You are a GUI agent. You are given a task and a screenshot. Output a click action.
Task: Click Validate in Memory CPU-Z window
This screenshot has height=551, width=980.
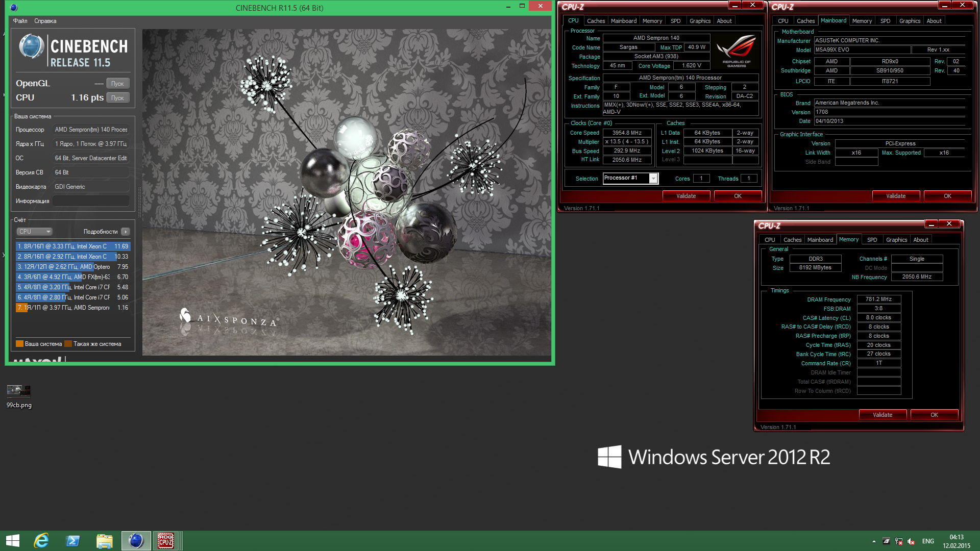[x=883, y=415]
